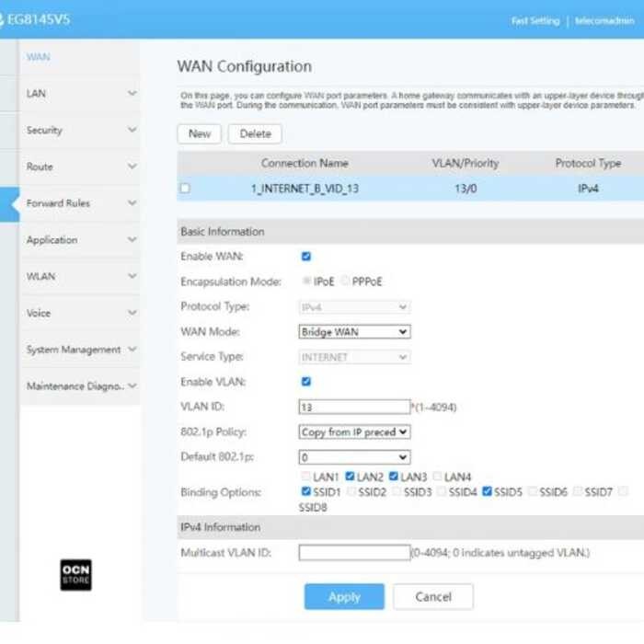
Task: Expand the Security section chevron
Action: point(132,131)
